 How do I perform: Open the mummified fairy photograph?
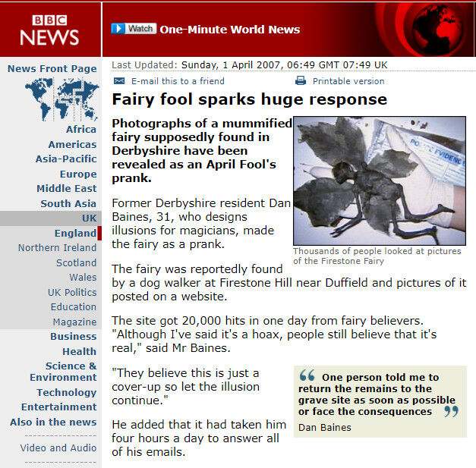pos(379,180)
